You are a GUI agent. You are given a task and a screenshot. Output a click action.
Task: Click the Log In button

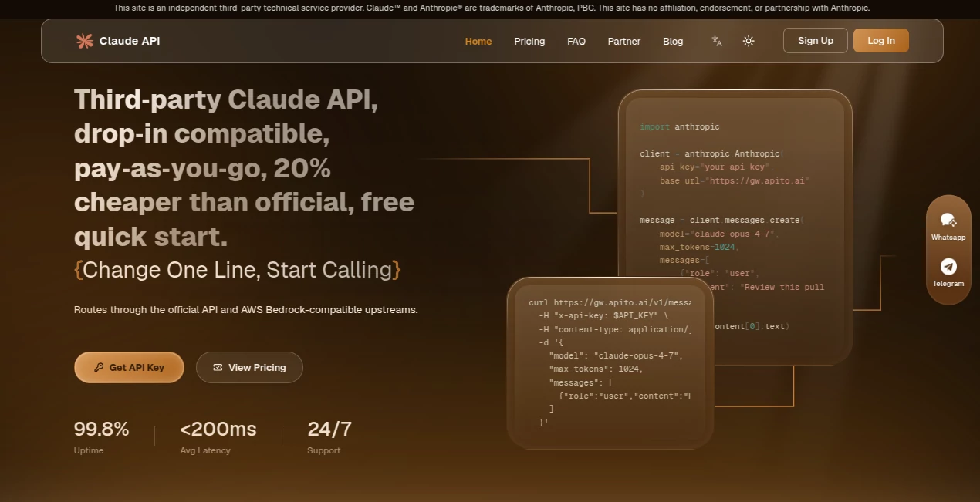tap(881, 41)
